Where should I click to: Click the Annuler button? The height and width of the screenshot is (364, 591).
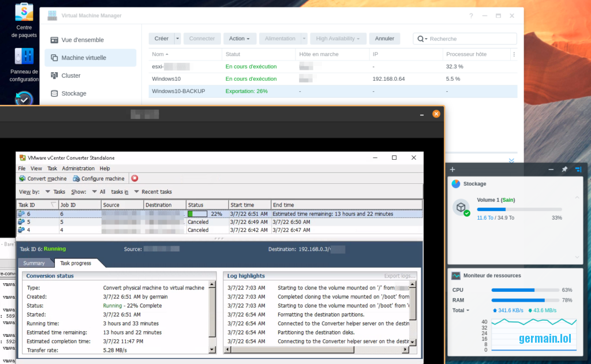pos(384,39)
